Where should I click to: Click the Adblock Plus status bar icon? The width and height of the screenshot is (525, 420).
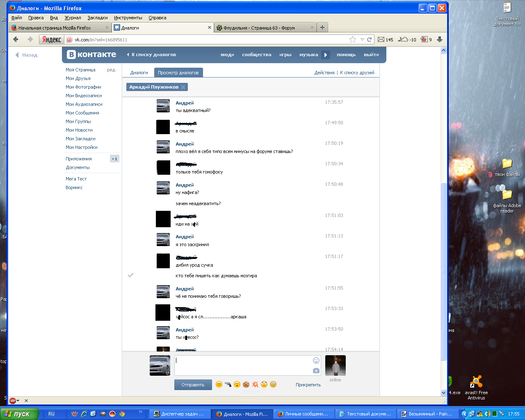click(x=13, y=400)
